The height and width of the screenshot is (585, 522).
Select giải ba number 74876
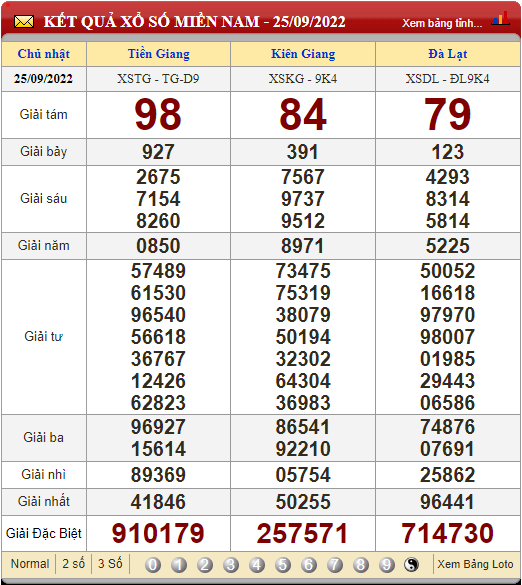447,427
